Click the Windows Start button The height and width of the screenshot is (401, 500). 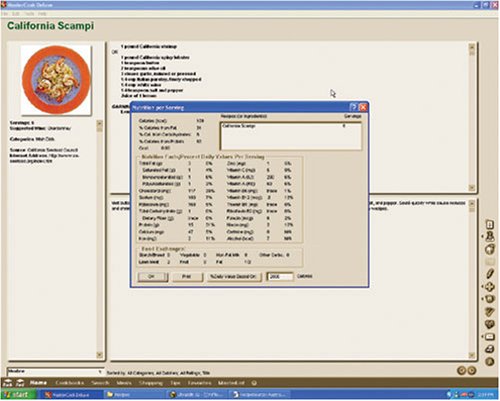(18, 395)
